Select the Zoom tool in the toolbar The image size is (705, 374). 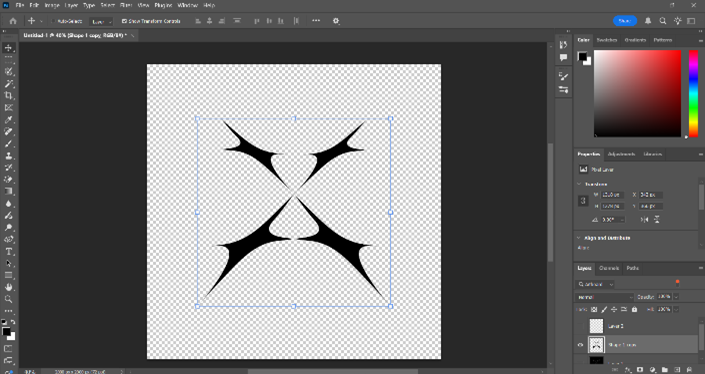click(9, 299)
